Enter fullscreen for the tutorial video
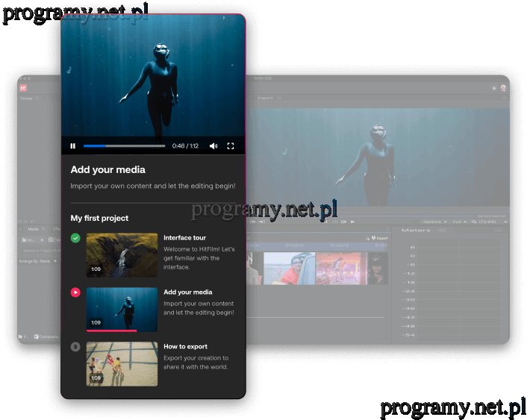Screen dimensions: 527x420 (231, 146)
